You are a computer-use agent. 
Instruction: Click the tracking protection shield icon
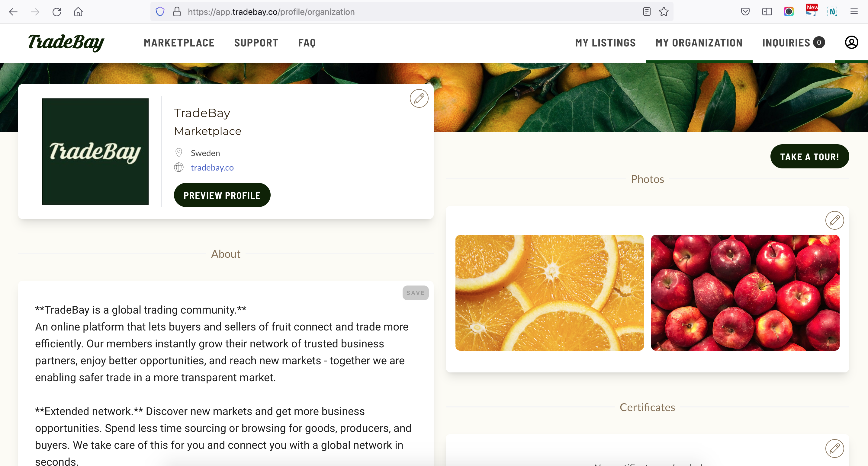pos(160,12)
